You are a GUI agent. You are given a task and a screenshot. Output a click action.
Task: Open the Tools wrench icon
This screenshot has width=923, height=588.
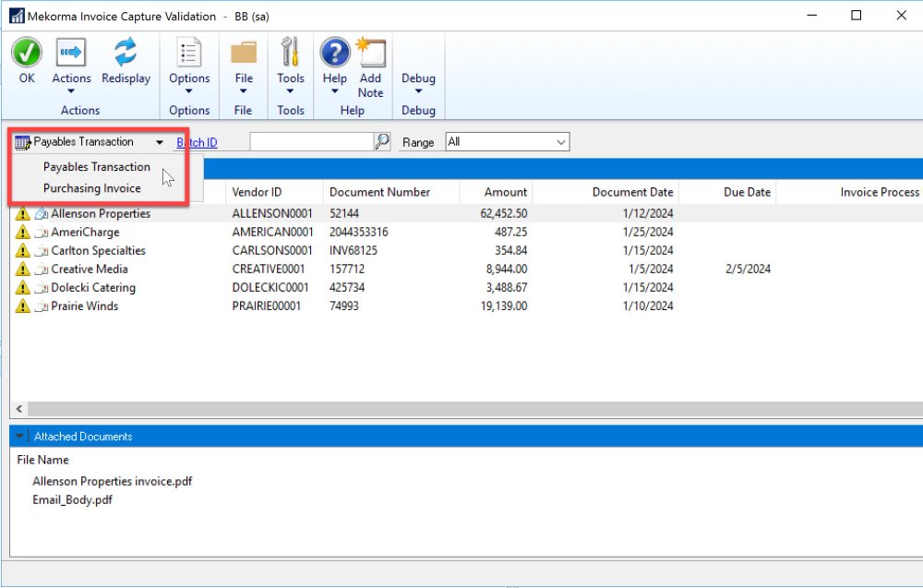(290, 53)
